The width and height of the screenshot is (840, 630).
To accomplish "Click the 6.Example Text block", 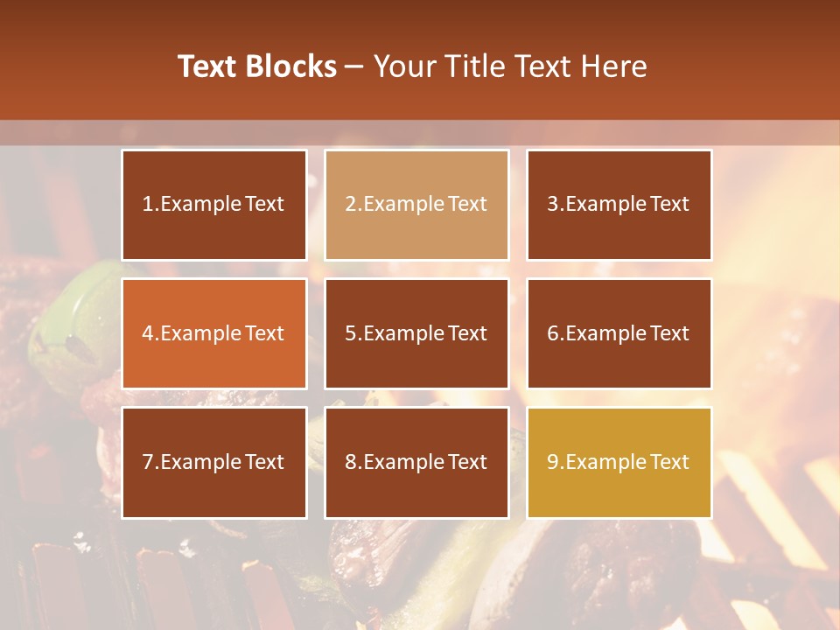I will pyautogui.click(x=619, y=333).
